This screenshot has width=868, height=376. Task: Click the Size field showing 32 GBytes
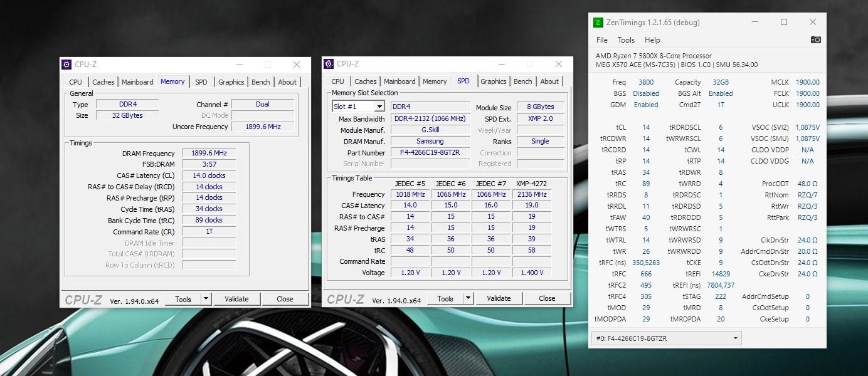(127, 115)
